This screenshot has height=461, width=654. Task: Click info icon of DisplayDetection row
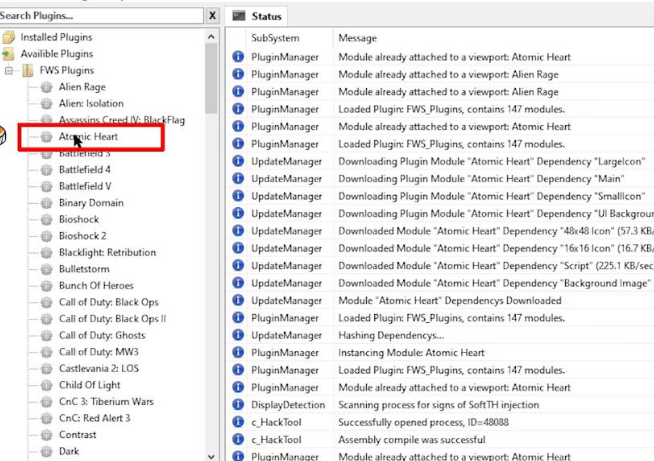click(x=238, y=404)
